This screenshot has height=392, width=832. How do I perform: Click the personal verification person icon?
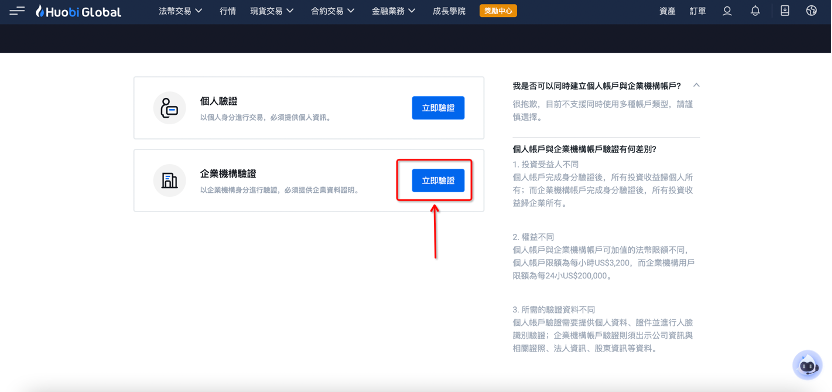(x=169, y=108)
